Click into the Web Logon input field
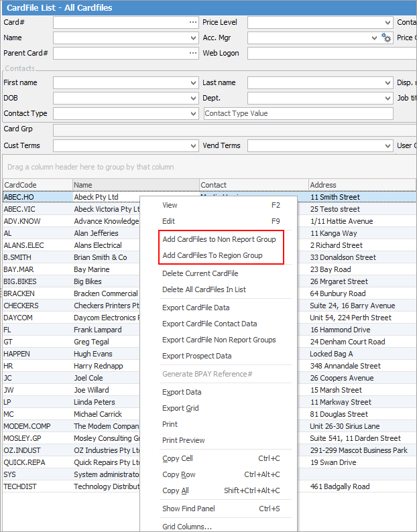417x532 pixels. (x=320, y=54)
